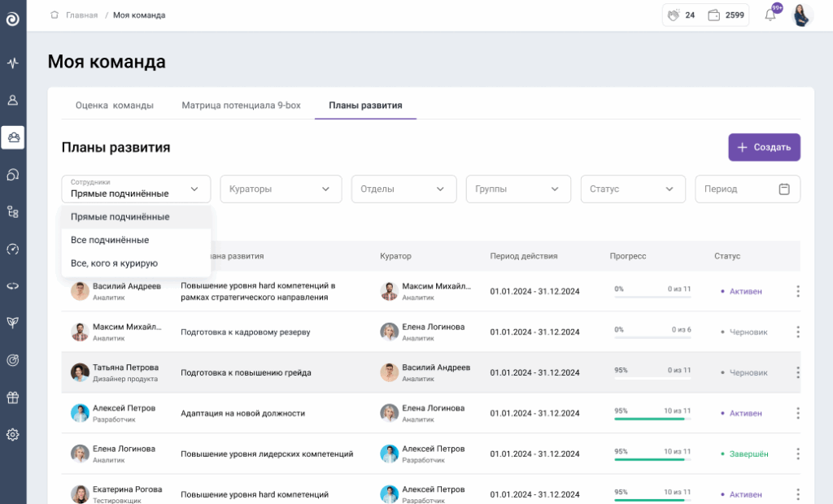Open the dashboard gauge icon in the sidebar
This screenshot has width=833, height=504.
[x=12, y=249]
